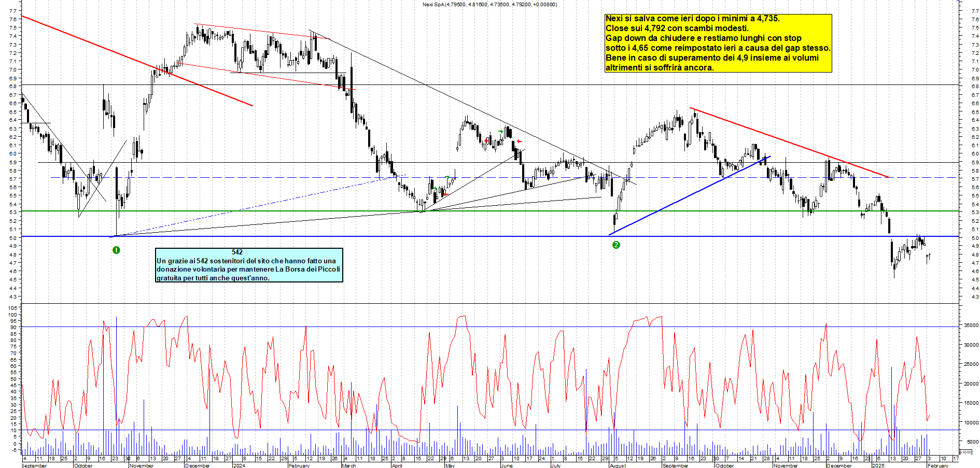Click the green circled number 1 marker
Image resolution: width=980 pixels, height=468 pixels.
click(x=116, y=250)
